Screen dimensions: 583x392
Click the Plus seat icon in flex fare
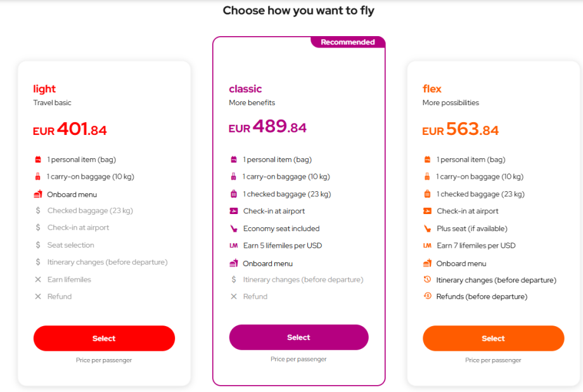(x=427, y=229)
